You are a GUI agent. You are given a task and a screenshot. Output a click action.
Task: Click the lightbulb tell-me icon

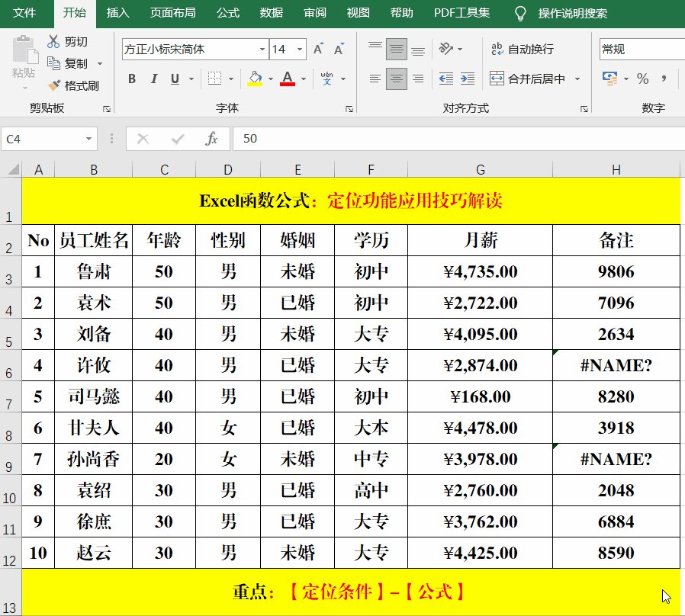(520, 14)
